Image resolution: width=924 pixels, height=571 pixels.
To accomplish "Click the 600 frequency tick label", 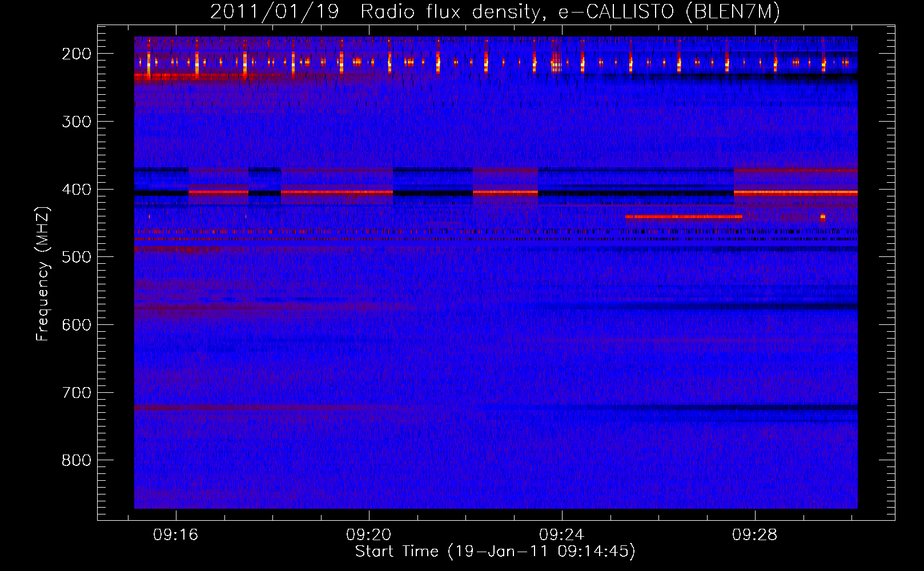I will click(77, 325).
